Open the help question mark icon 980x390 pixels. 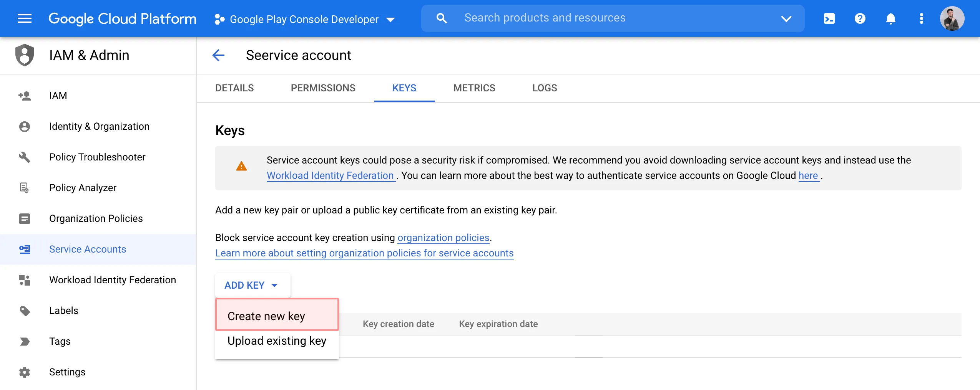click(860, 18)
